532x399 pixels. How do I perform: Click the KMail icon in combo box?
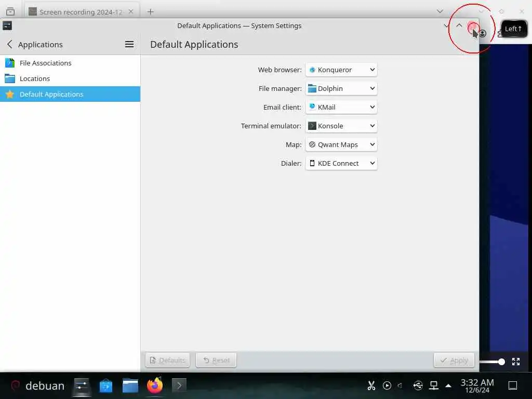[x=312, y=107]
